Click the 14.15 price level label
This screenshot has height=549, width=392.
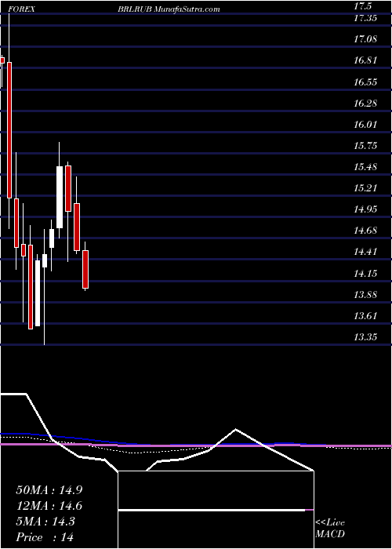click(365, 273)
